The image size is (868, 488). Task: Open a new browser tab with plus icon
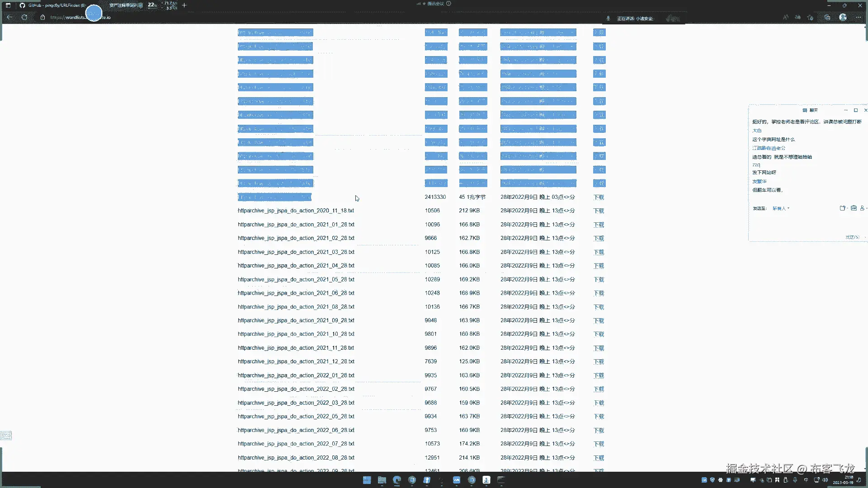pyautogui.click(x=184, y=5)
